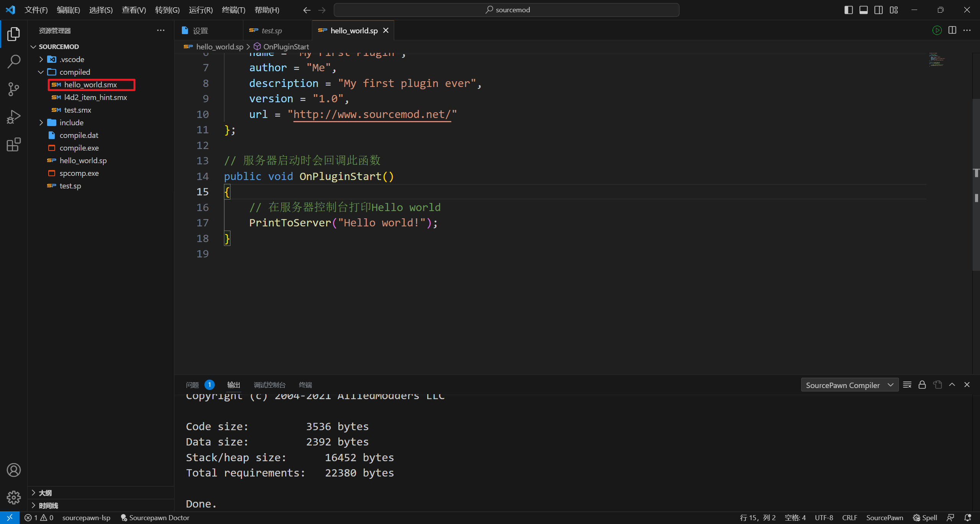This screenshot has width=980, height=524.
Task: Open the 转到(G) menu
Action: 167,10
